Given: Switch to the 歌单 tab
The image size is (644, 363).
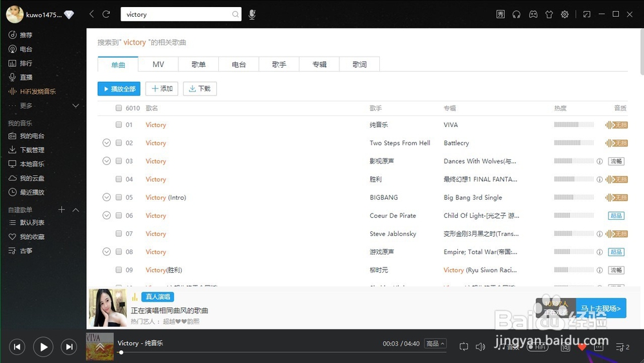Looking at the screenshot, I should click(x=198, y=64).
